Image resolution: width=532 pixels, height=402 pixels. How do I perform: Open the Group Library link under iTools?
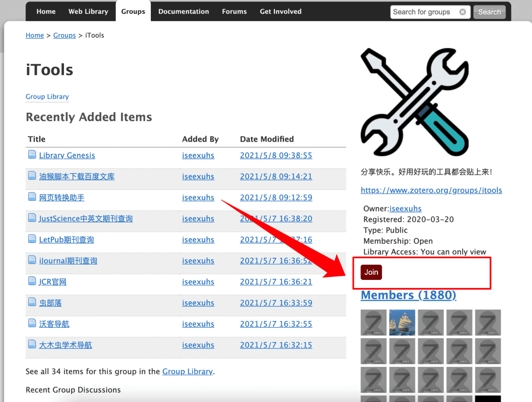coord(47,97)
